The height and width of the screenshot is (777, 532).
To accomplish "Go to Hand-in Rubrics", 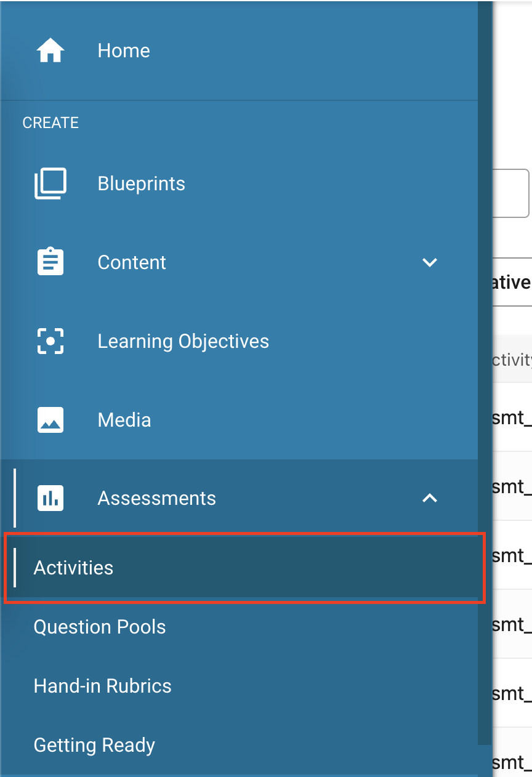I will pyautogui.click(x=103, y=686).
